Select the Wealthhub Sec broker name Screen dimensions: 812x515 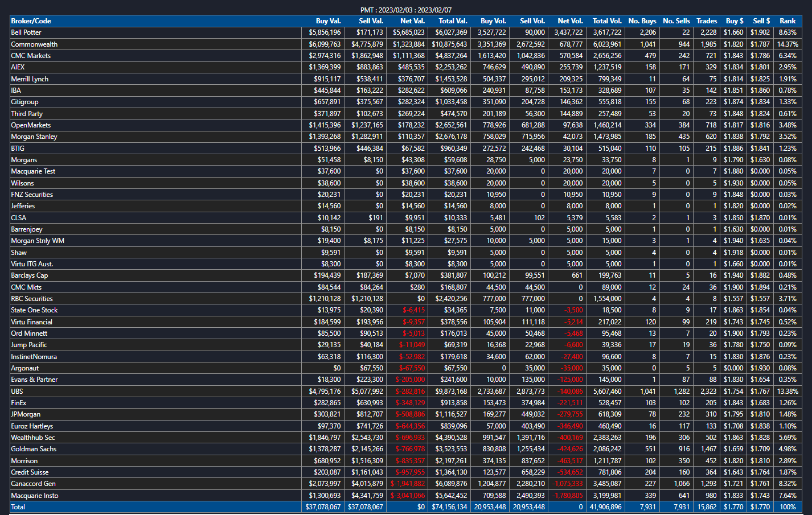pos(33,438)
